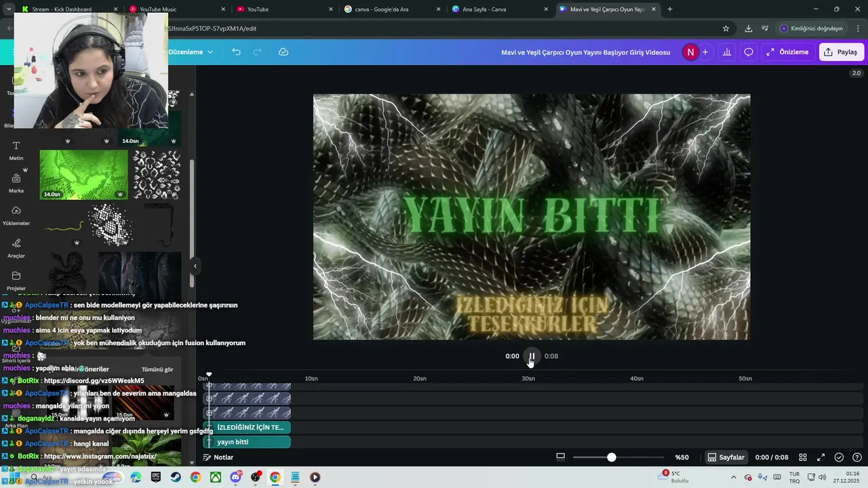868x488 pixels.
Task: Show hidden system tray icons
Action: click(734, 477)
